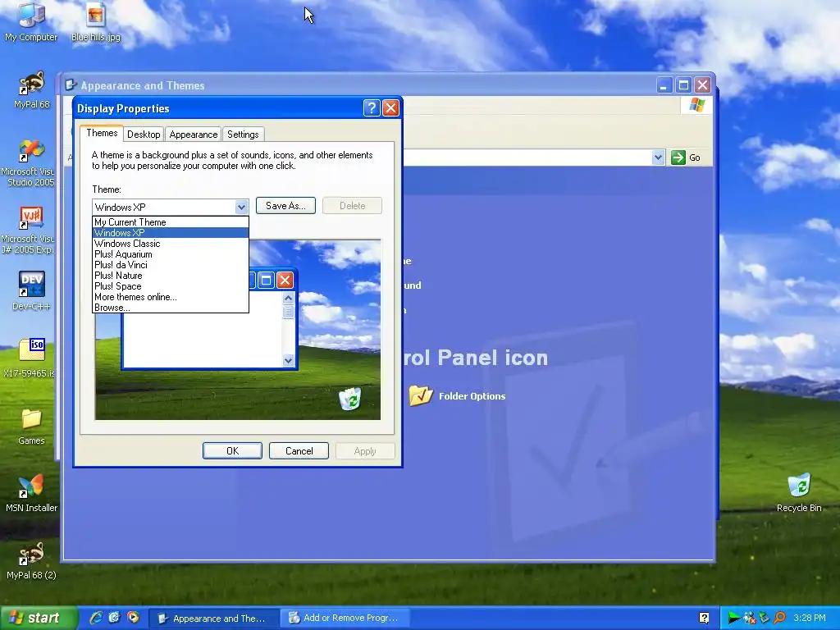
Task: Select Windows XP in the theme list
Action: (171, 232)
